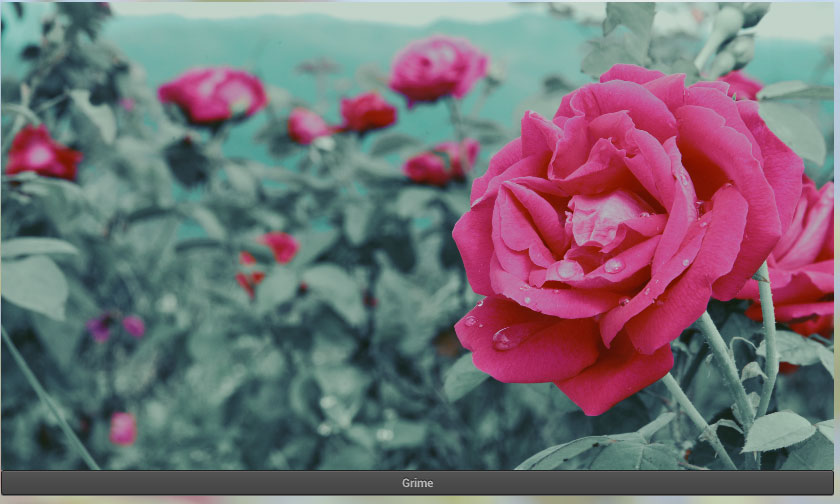
Task: Click the large pale leaf at the left edge
Action: tap(35, 285)
